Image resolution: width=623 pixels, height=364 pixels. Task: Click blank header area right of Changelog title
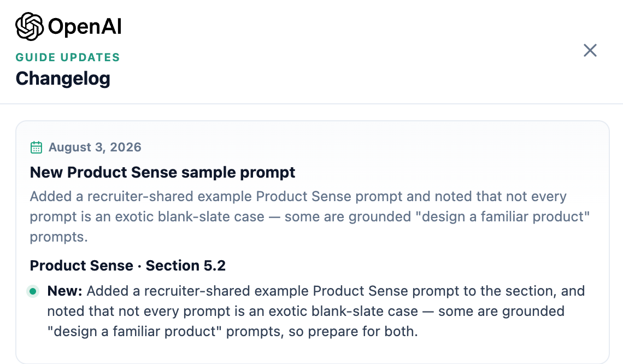[342, 78]
